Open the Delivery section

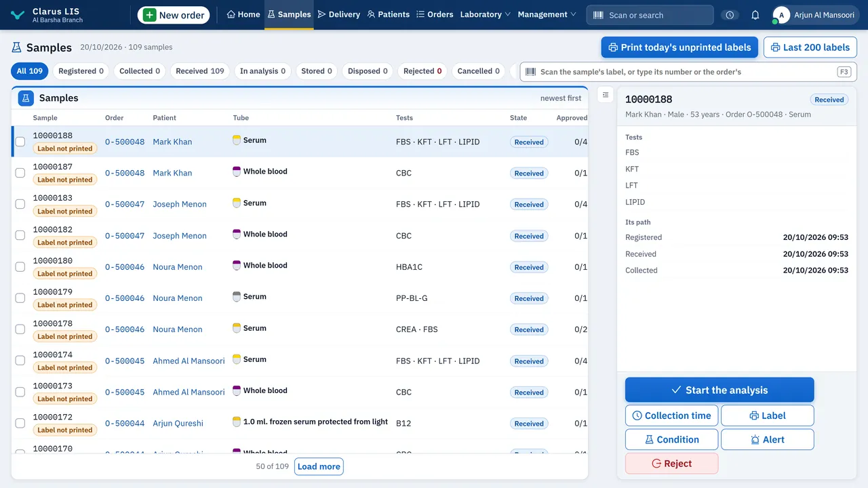[339, 14]
